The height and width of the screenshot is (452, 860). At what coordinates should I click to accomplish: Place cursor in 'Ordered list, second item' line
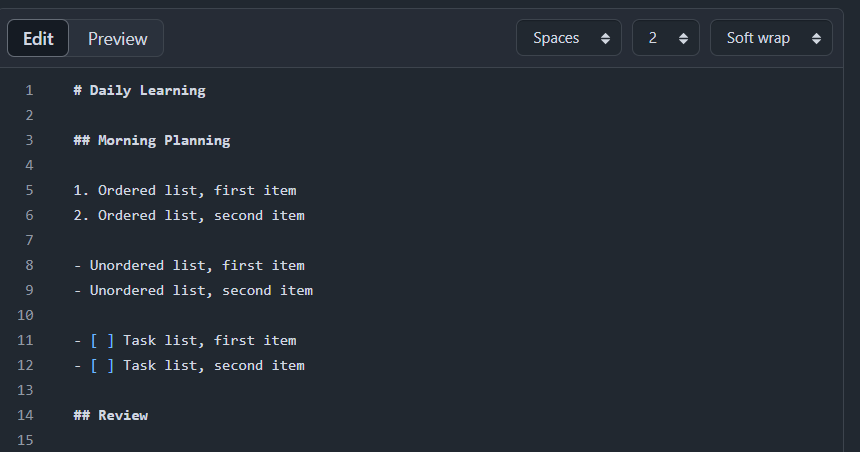[189, 216]
